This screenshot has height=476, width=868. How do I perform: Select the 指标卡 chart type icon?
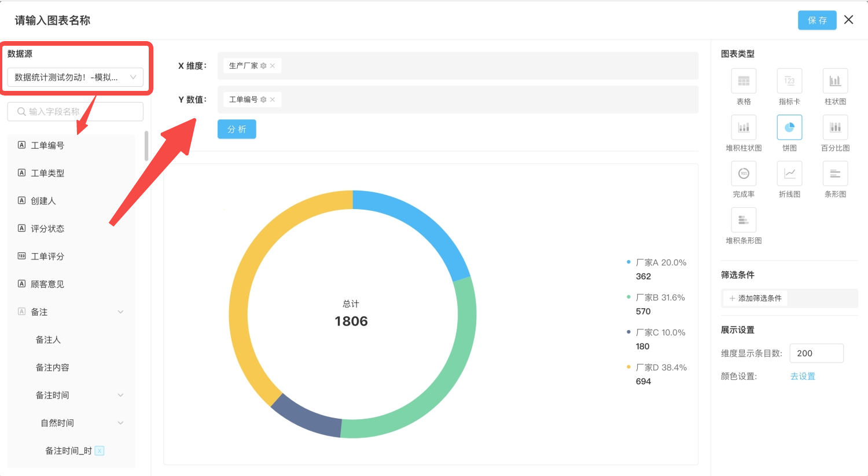(x=789, y=81)
